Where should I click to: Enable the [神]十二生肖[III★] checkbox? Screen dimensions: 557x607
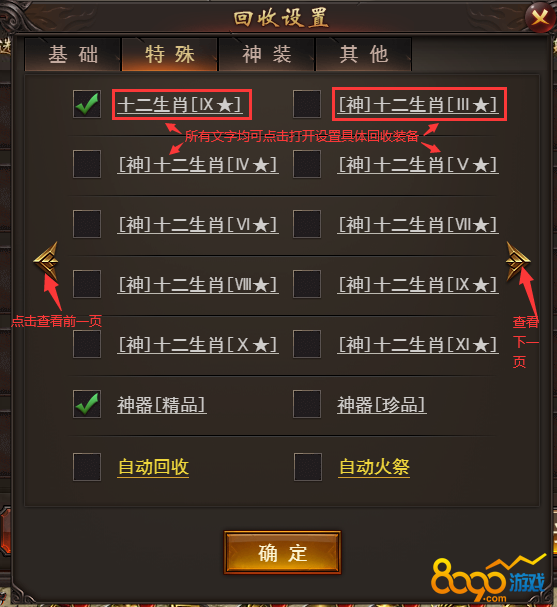tap(307, 104)
